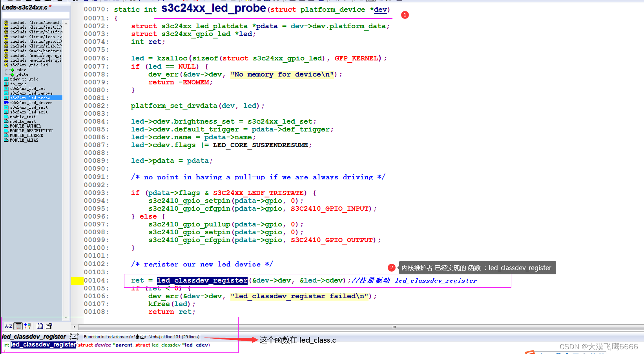Click 'No memory for device' string on line 78
Screen dimensions: 644x354
point(282,74)
